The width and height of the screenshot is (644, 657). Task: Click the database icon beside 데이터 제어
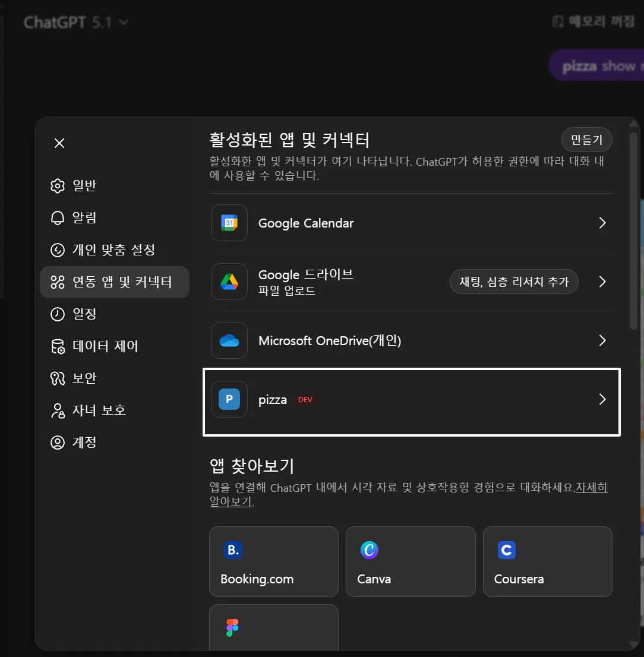pos(58,346)
